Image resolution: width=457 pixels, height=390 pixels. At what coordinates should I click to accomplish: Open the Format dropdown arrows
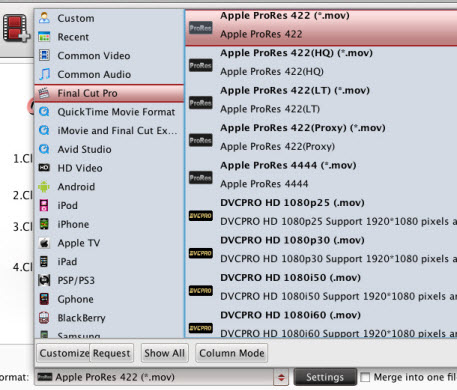click(281, 377)
